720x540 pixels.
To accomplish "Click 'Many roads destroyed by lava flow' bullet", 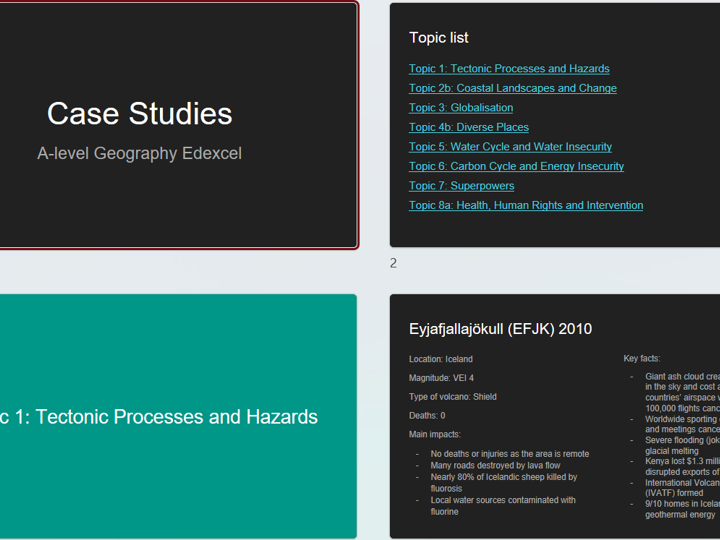I will pos(495,465).
